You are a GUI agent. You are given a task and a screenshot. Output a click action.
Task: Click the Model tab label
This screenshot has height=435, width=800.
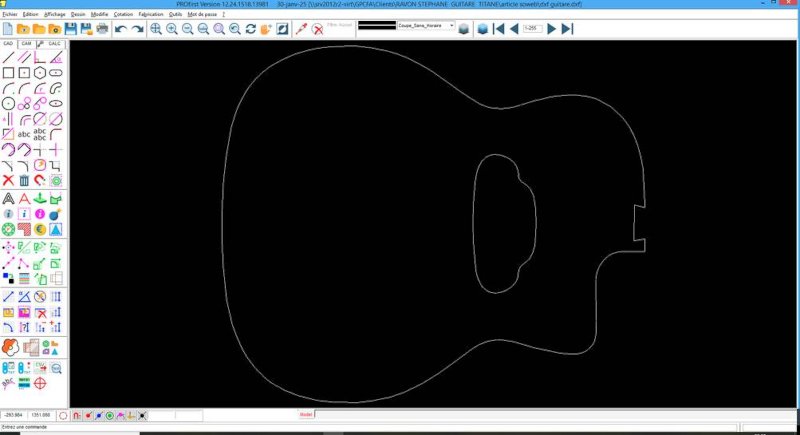306,415
